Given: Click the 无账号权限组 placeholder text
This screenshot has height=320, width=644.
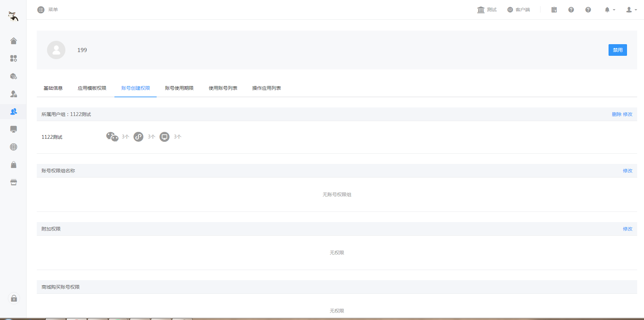Looking at the screenshot, I should (x=337, y=195).
